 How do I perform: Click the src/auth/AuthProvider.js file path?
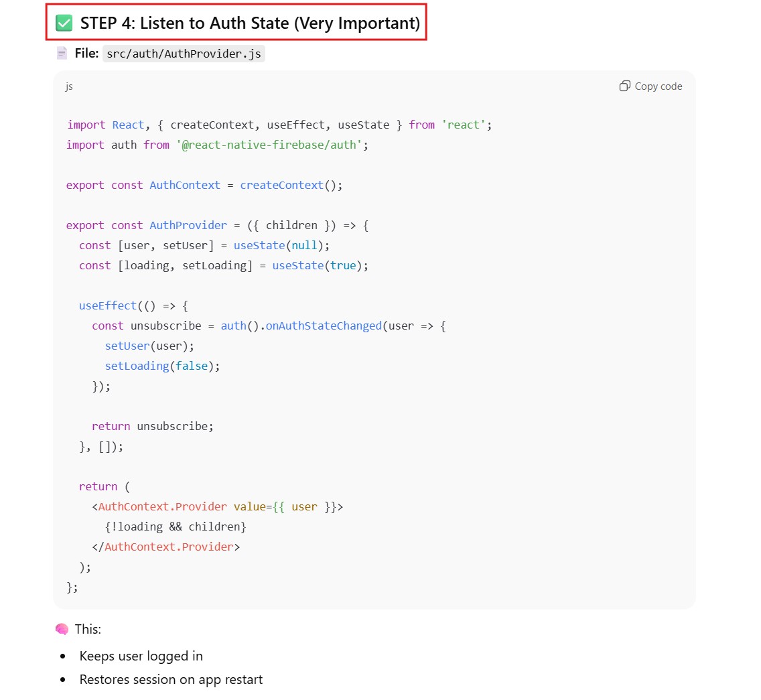[x=184, y=54]
